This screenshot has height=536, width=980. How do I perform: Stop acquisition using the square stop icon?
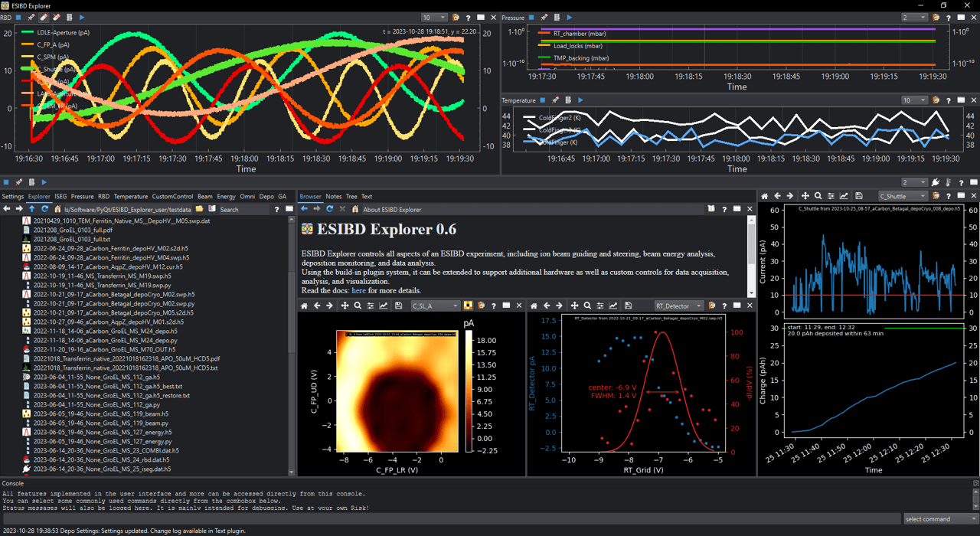click(18, 17)
